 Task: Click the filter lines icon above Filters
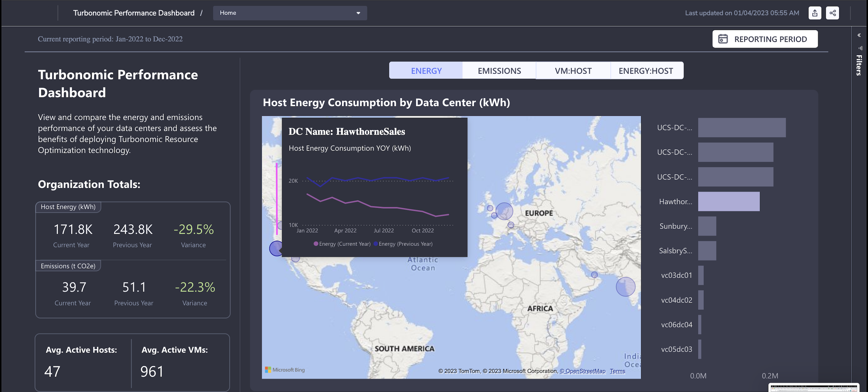860,48
